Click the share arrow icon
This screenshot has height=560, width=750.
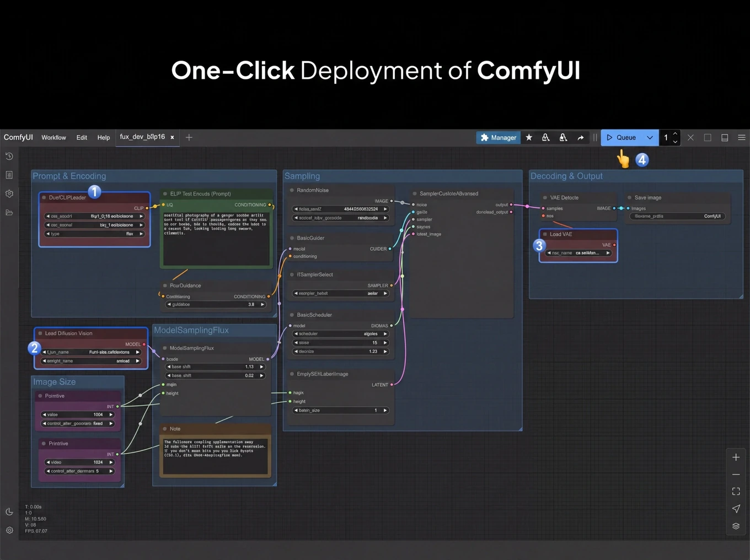point(581,137)
